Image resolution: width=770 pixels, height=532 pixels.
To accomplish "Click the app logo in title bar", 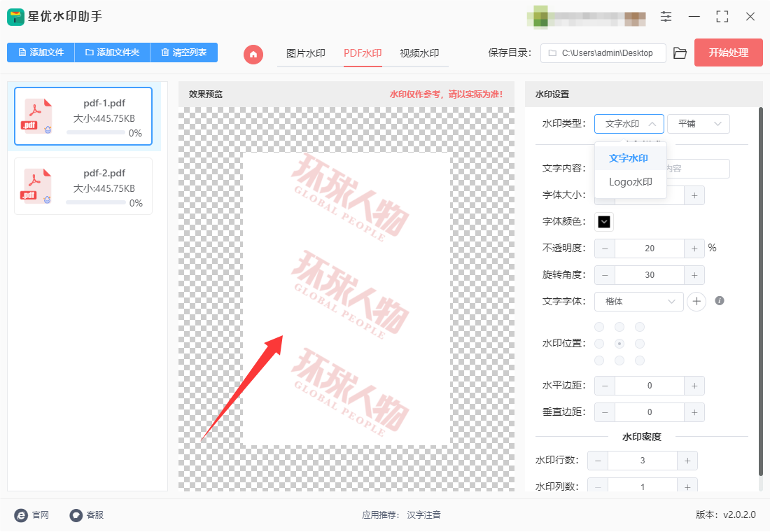I will click(15, 17).
